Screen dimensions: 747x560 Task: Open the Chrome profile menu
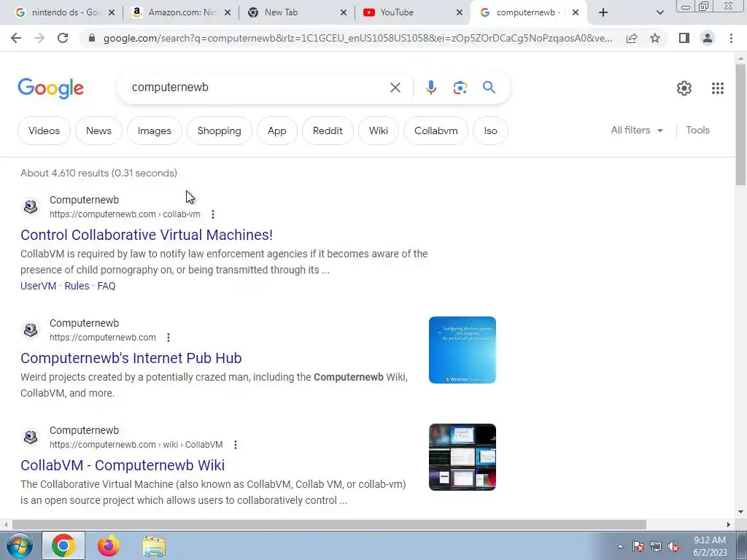[x=708, y=38]
